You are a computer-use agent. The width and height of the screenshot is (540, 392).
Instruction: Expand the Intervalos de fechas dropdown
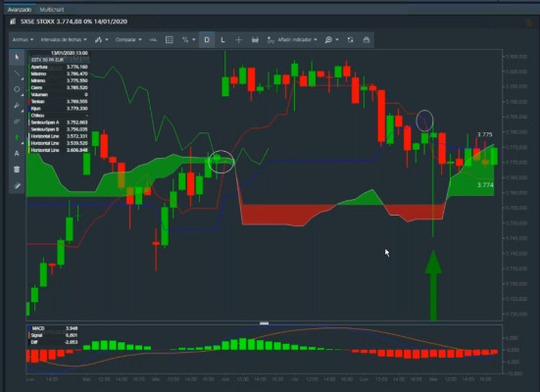[x=64, y=40]
